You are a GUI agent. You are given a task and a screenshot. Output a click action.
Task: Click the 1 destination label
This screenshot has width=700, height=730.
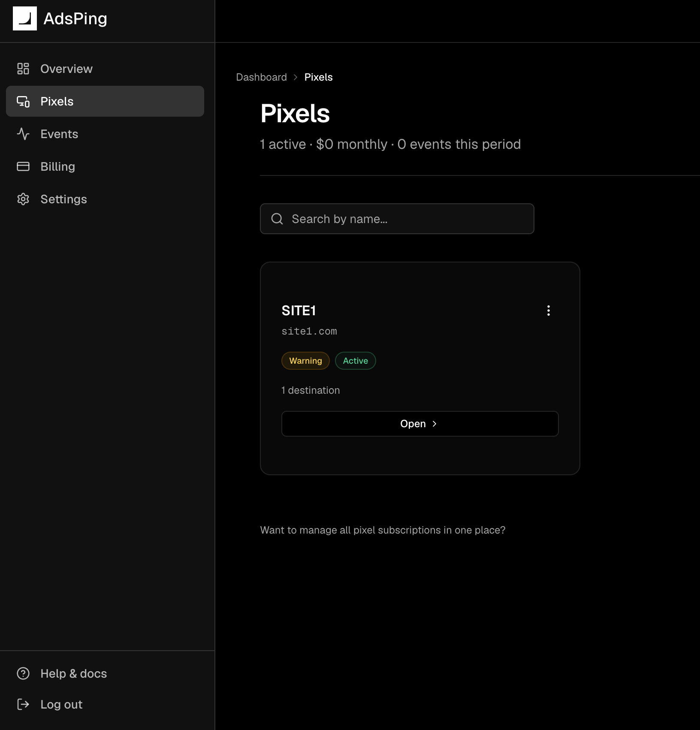point(311,390)
